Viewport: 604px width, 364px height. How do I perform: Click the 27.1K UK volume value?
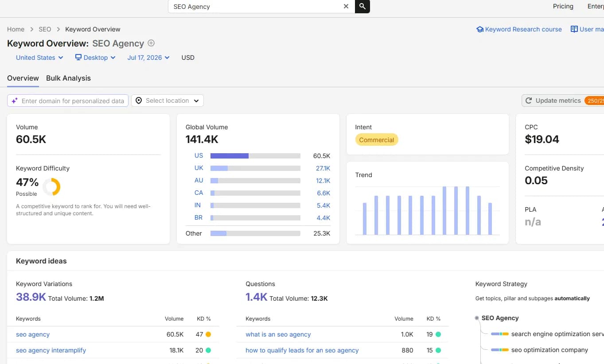coord(323,168)
